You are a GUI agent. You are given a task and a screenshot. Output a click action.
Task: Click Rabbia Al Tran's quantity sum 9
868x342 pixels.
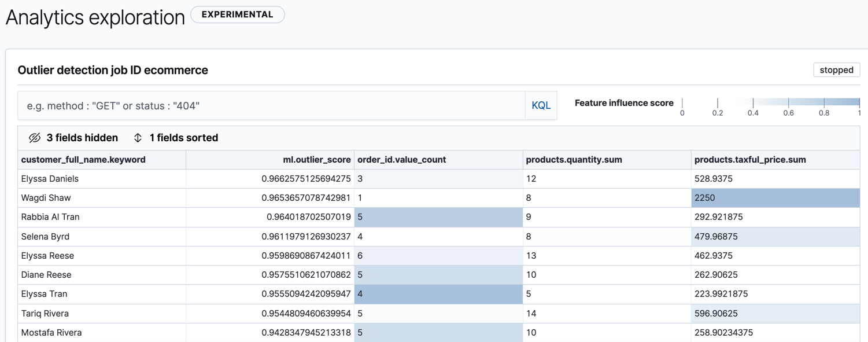click(x=607, y=217)
